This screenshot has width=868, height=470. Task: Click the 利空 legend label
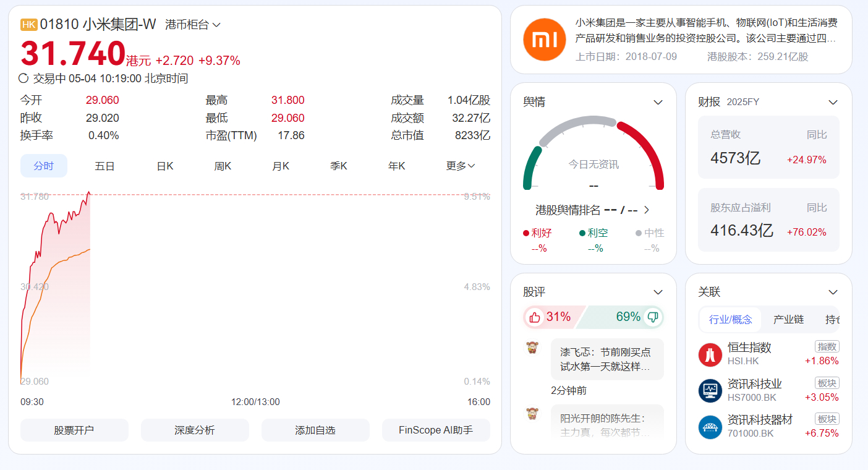pos(594,233)
